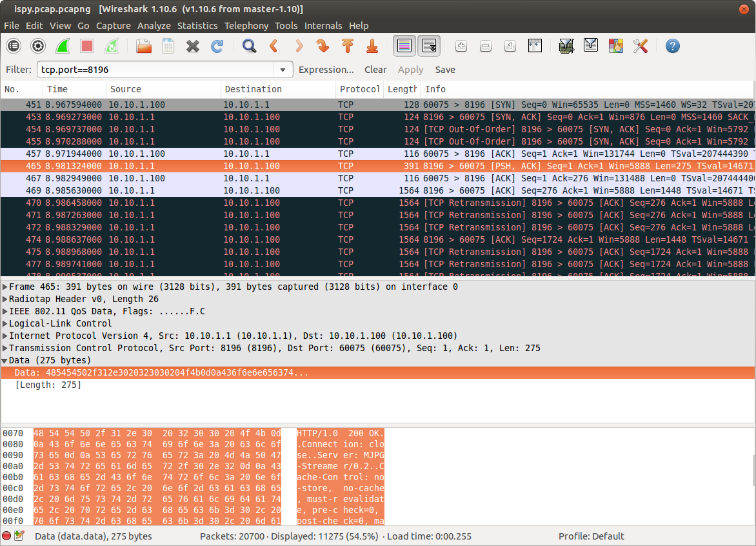Select packet 451 SYN row
The width and height of the screenshot is (756, 546).
pos(377,105)
